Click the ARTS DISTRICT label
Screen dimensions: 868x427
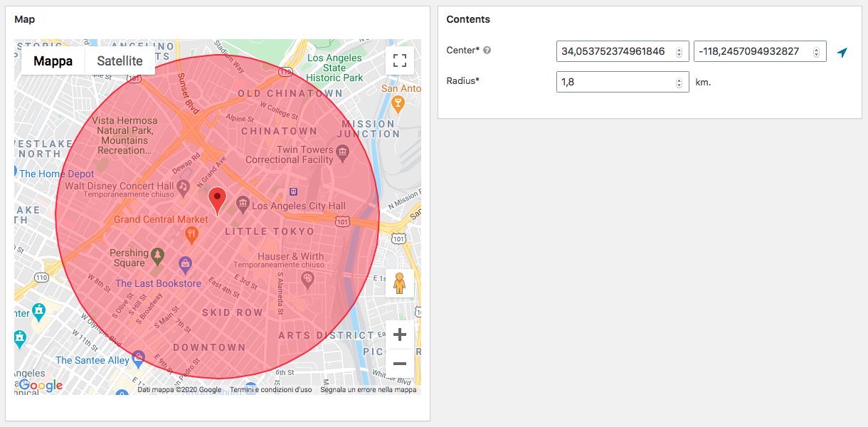point(326,335)
